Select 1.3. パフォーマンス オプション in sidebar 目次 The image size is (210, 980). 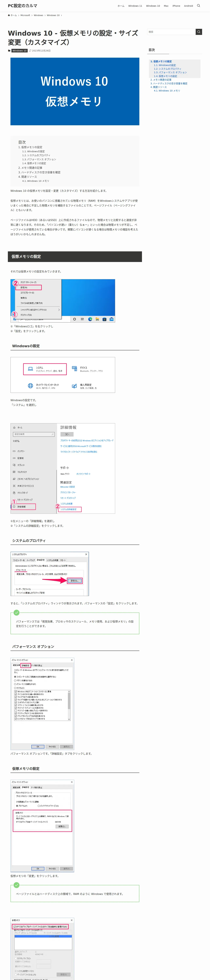pos(170,72)
